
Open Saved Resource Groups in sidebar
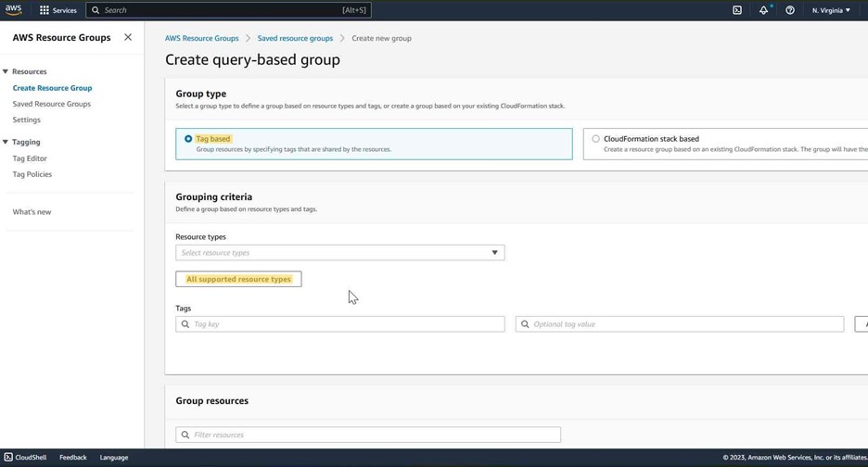tap(52, 104)
